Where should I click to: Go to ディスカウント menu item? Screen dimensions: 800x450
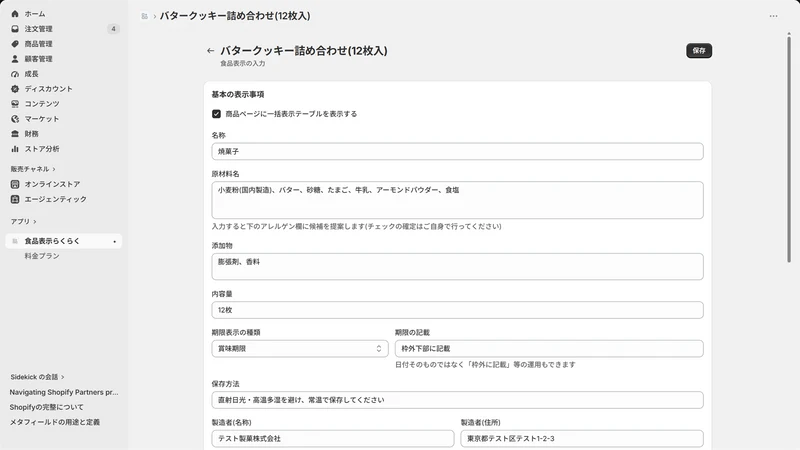pyautogui.click(x=48, y=89)
